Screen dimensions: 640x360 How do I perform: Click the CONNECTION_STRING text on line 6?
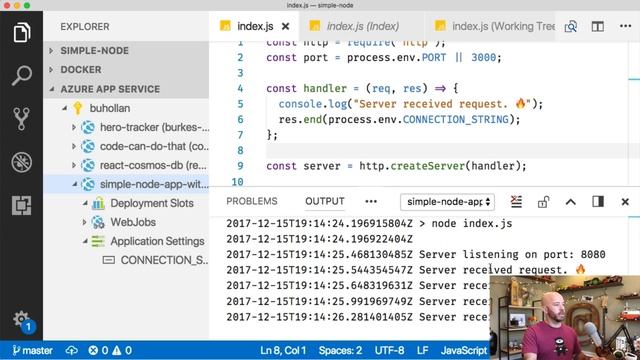pyautogui.click(x=456, y=120)
